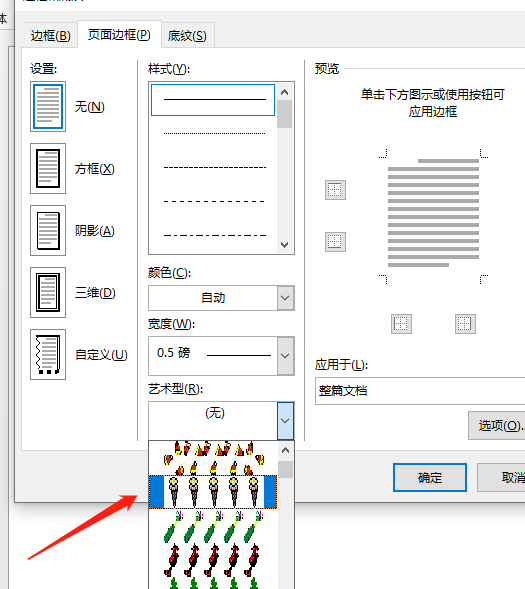Select the party hats art border
This screenshot has height=589, width=525.
coord(213,458)
